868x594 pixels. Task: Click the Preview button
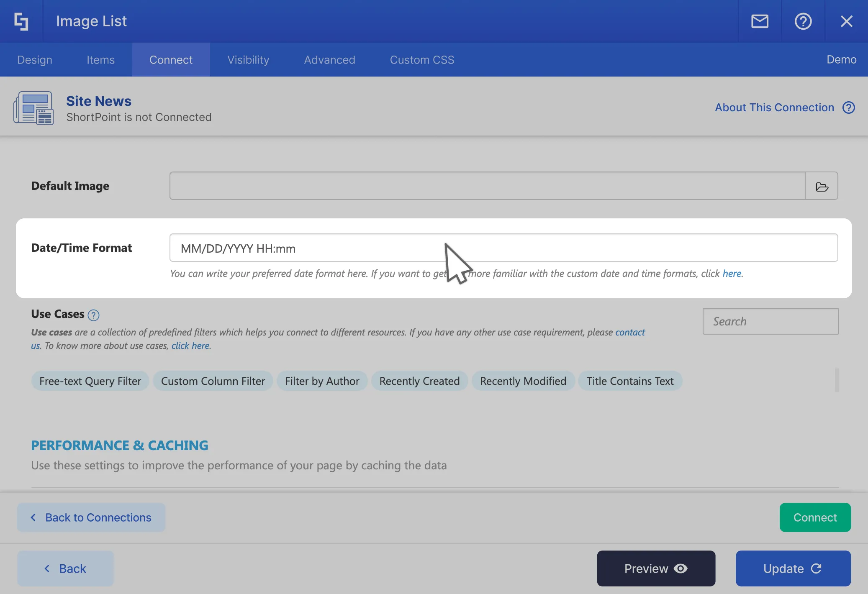656,568
